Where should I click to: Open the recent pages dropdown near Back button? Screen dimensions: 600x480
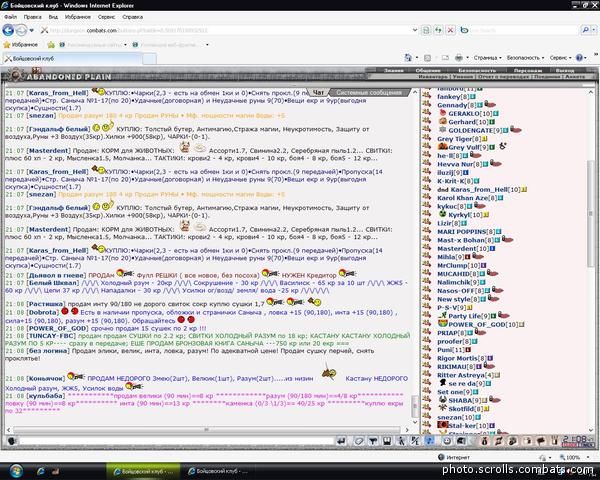coord(32,30)
